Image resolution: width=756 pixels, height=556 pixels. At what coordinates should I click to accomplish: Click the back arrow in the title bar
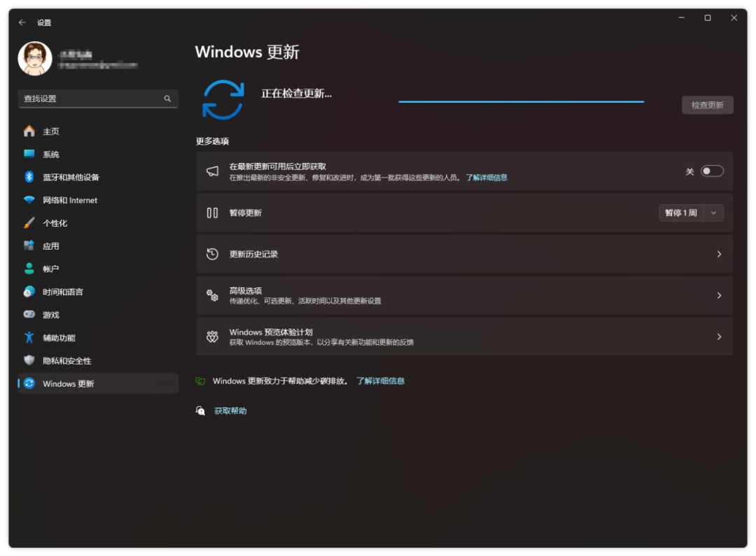click(22, 22)
